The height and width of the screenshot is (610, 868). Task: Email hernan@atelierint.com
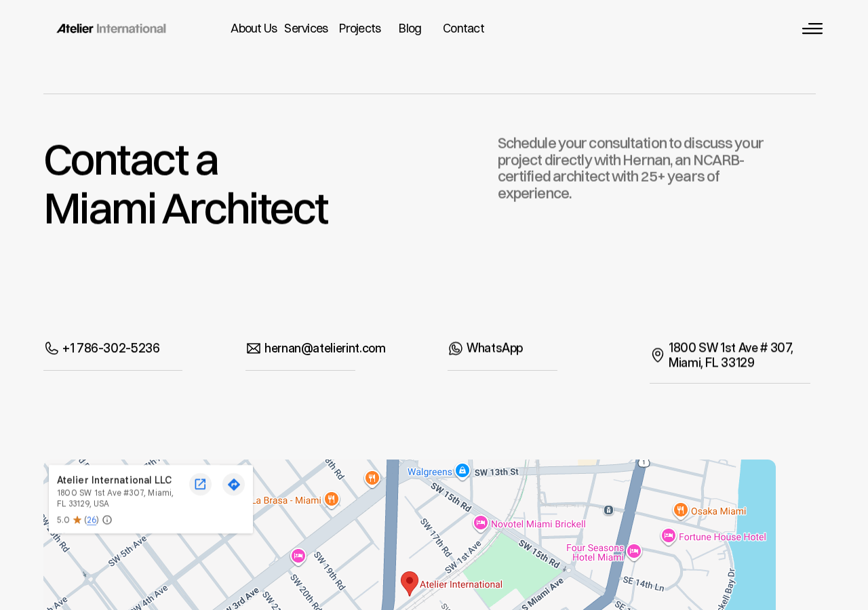click(x=325, y=348)
